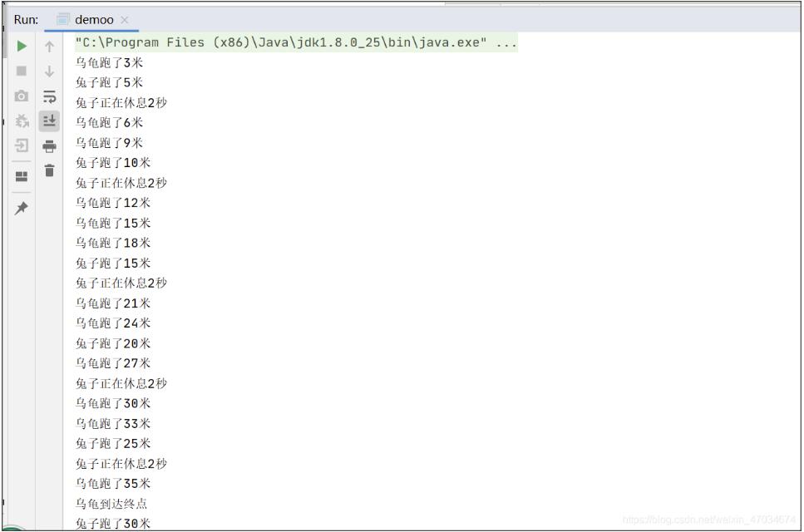Click the line 乌龟跑了27米
Image resolution: width=804 pixels, height=532 pixels.
113,363
